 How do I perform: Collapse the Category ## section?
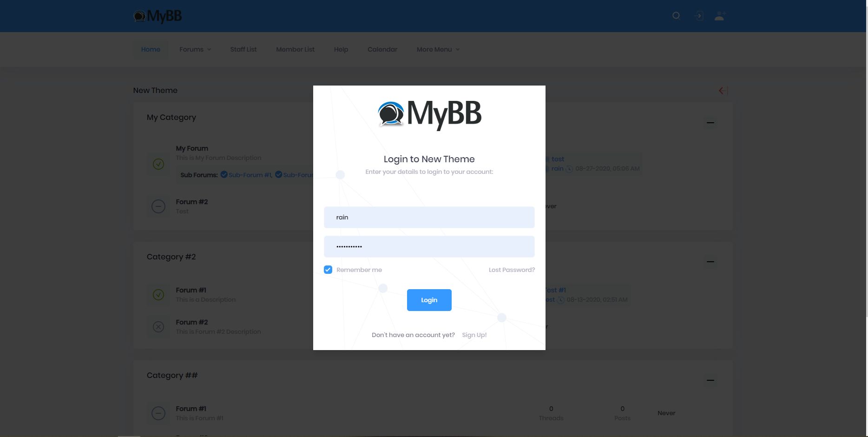click(710, 380)
